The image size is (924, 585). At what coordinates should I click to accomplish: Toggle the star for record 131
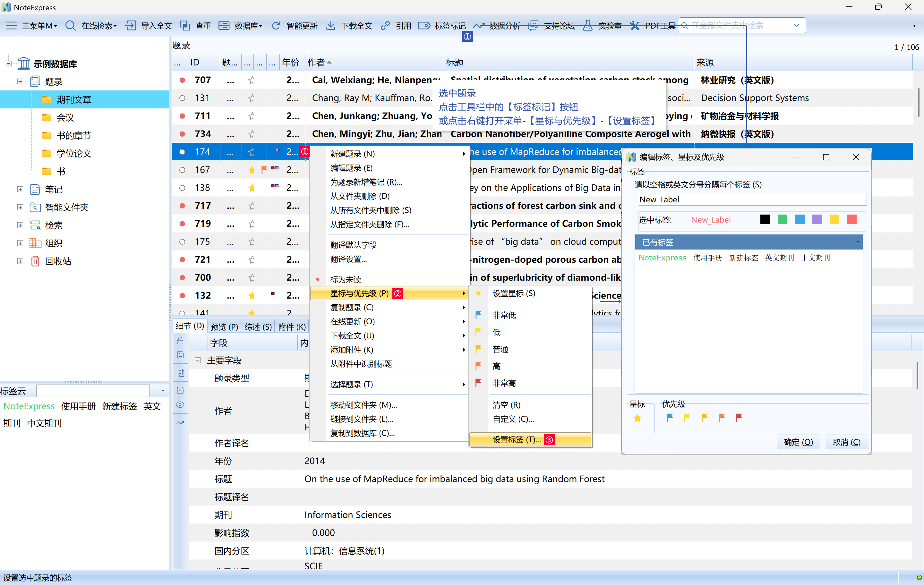[x=251, y=98]
